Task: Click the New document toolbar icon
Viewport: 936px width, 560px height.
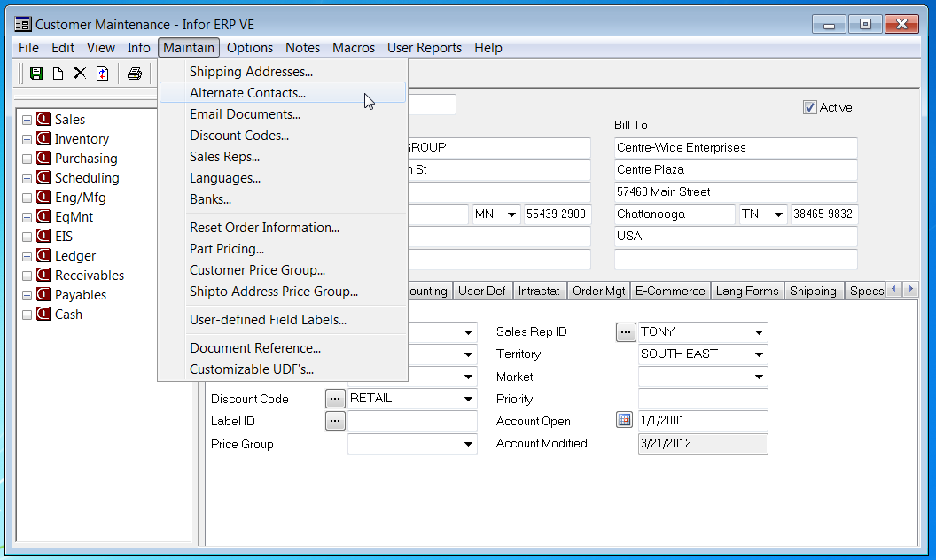Action: pyautogui.click(x=58, y=74)
